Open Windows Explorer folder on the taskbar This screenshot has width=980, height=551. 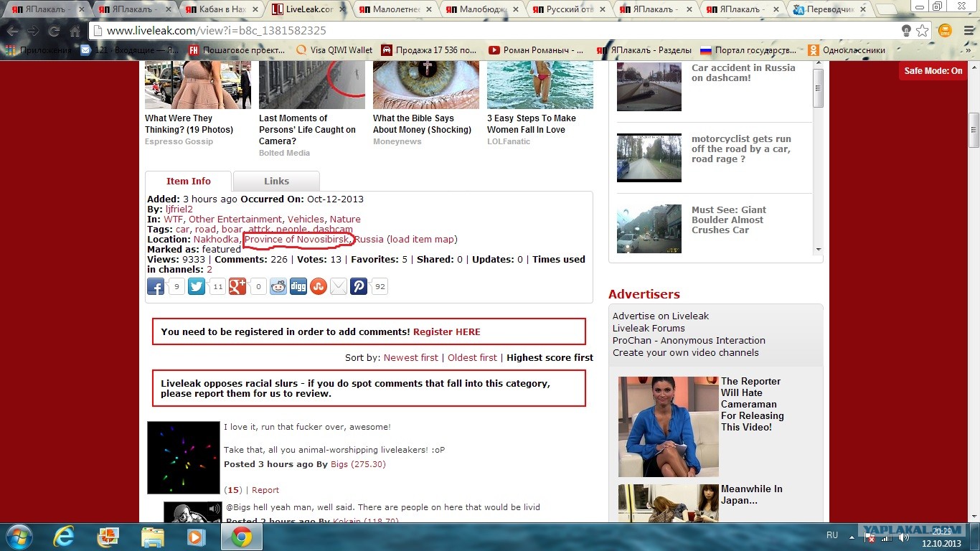click(153, 537)
